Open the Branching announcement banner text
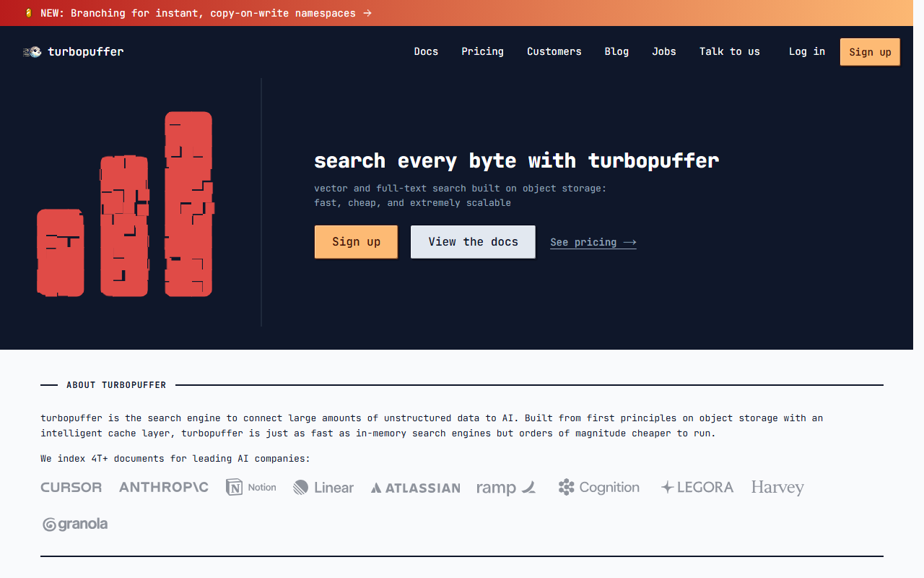 199,13
